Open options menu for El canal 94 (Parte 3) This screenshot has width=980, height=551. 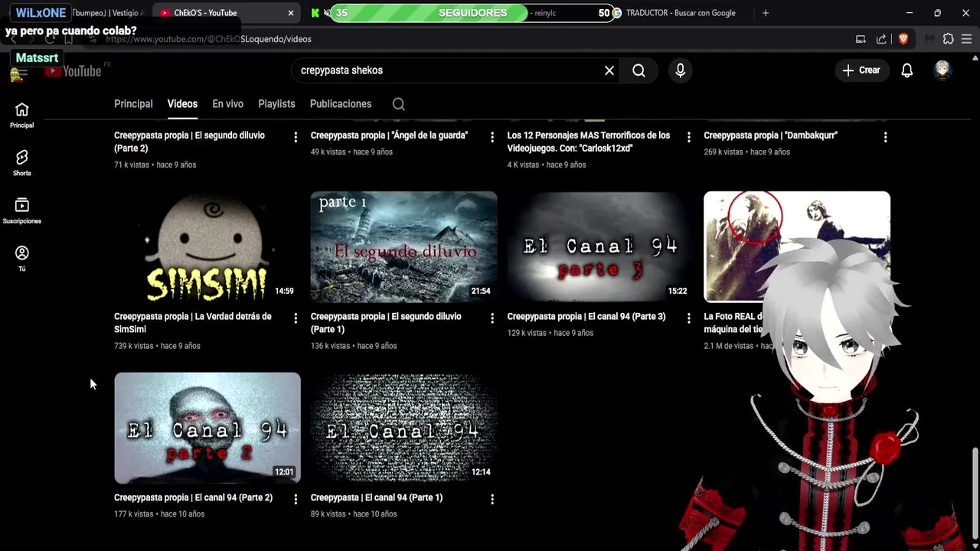[688, 318]
